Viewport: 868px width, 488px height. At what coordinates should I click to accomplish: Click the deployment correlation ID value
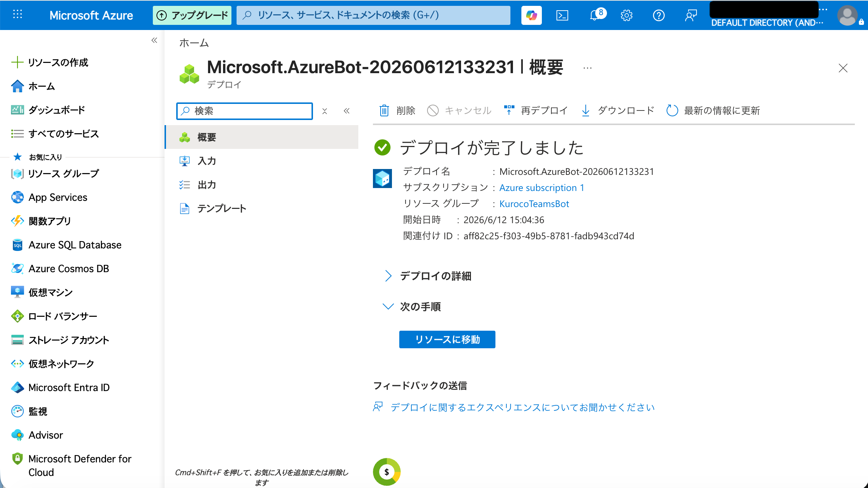coord(549,236)
